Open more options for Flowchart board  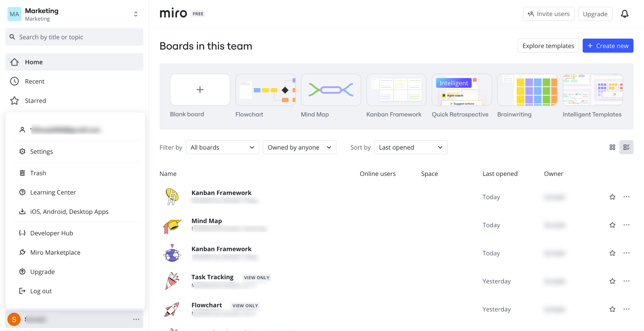coord(626,309)
